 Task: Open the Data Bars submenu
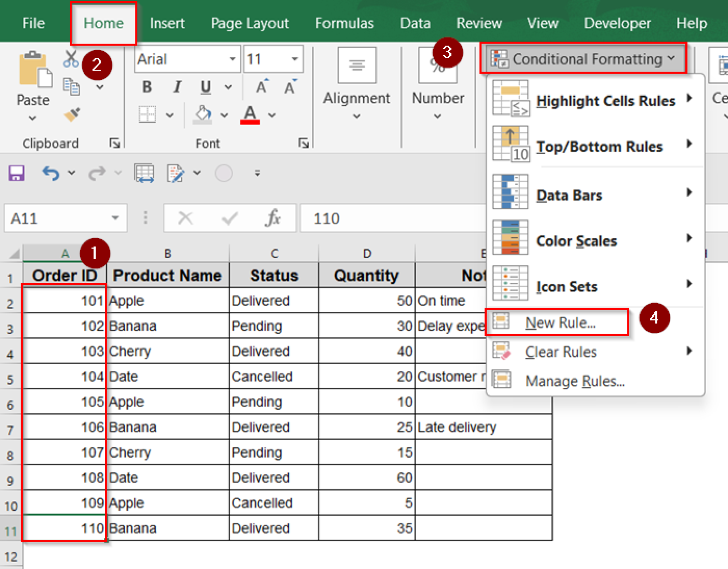point(569,195)
